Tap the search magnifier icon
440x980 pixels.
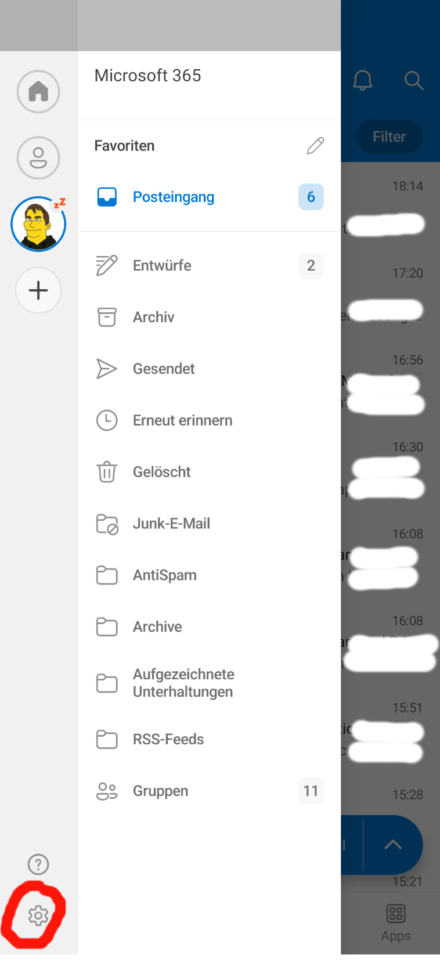coord(413,81)
